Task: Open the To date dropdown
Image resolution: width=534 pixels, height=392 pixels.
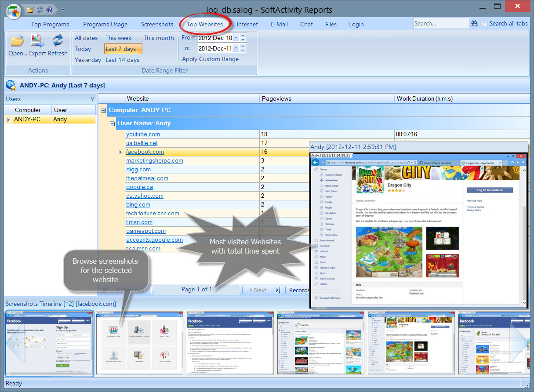Action: (236, 48)
